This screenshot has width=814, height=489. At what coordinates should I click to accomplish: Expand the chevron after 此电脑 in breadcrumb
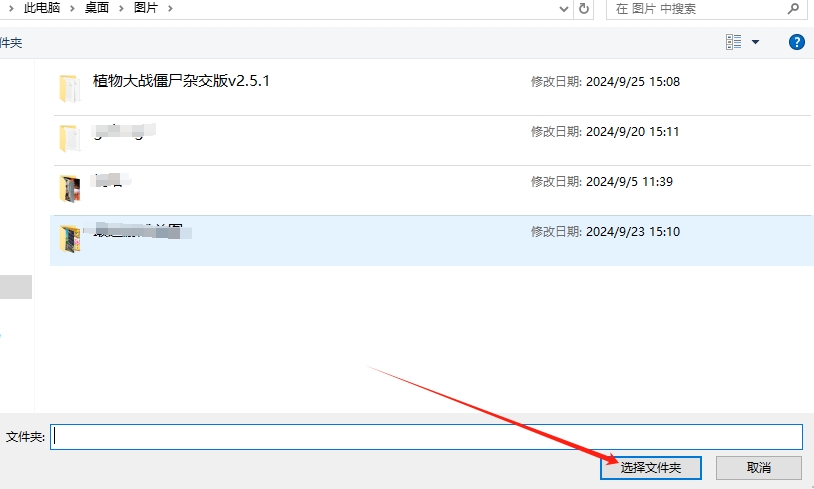click(72, 8)
